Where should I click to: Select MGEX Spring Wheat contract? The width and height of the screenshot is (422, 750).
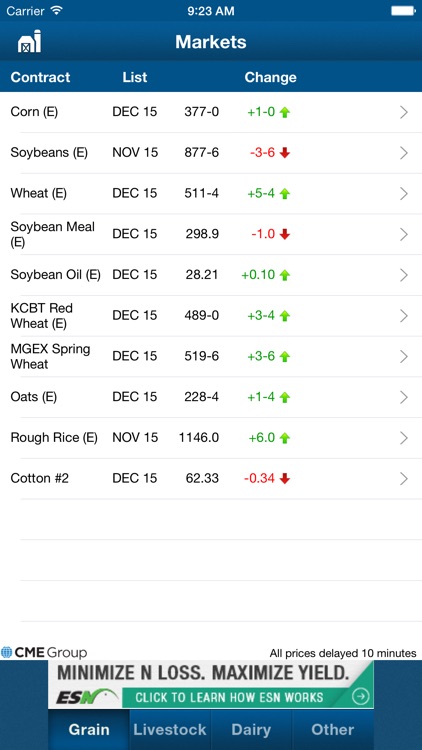(x=211, y=356)
